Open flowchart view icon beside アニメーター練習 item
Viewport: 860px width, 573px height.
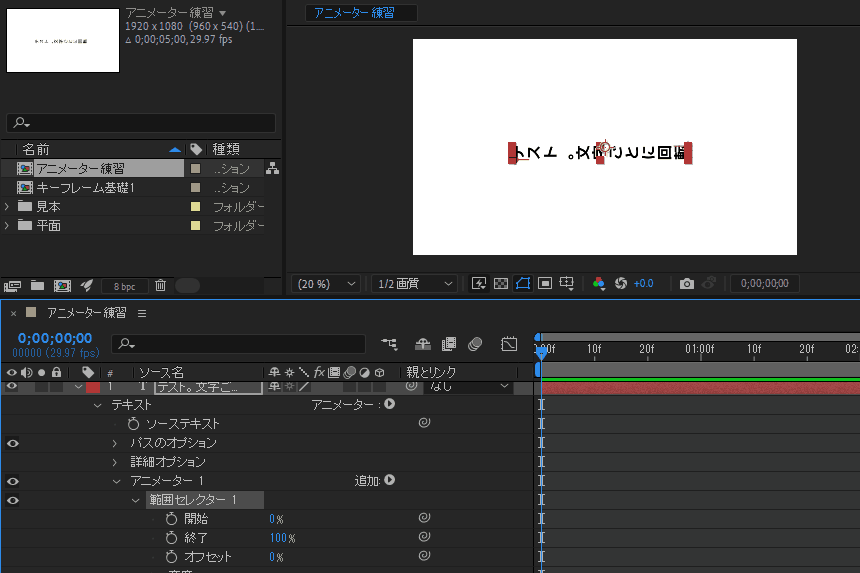273,168
